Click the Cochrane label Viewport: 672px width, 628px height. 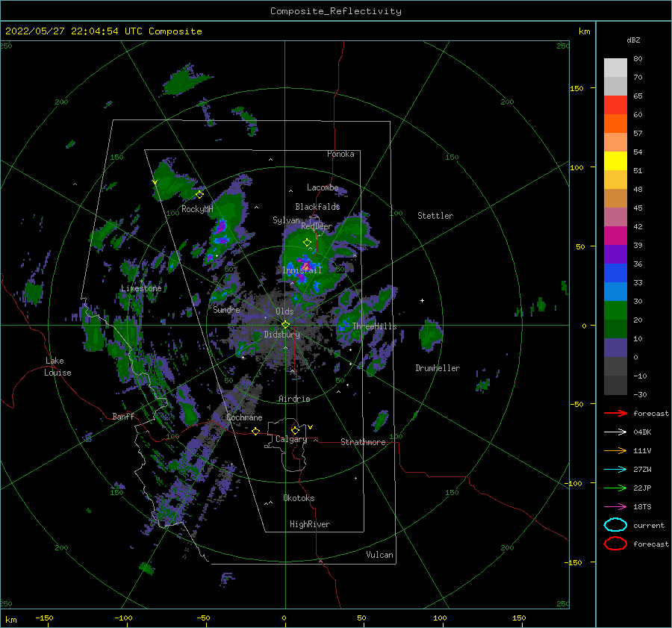[244, 417]
